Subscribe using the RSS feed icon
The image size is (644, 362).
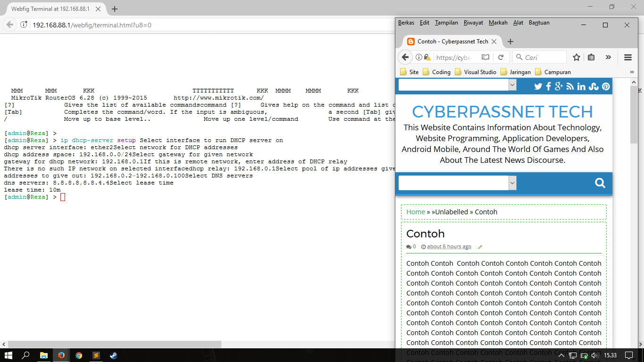click(x=570, y=86)
